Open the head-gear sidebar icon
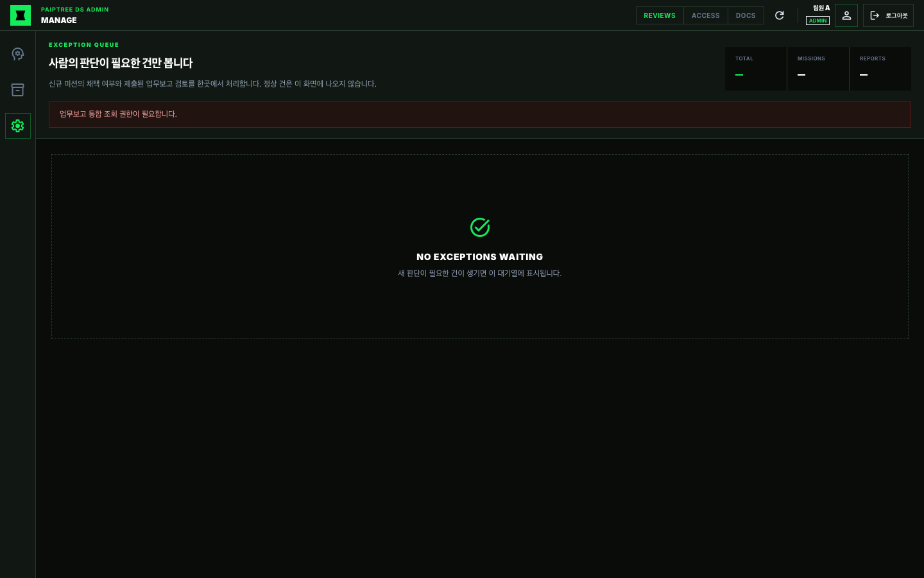Screen dimensions: 924x578 coord(18,54)
